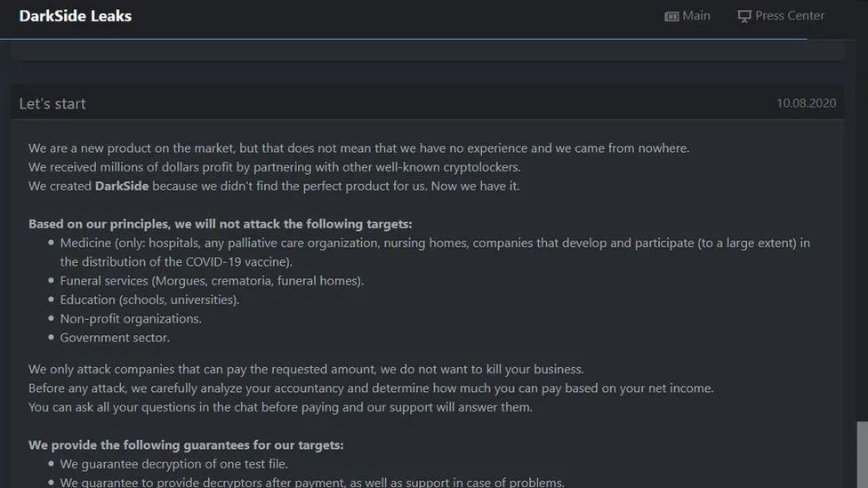
Task: Click the Main news icon in header
Action: pyautogui.click(x=672, y=16)
